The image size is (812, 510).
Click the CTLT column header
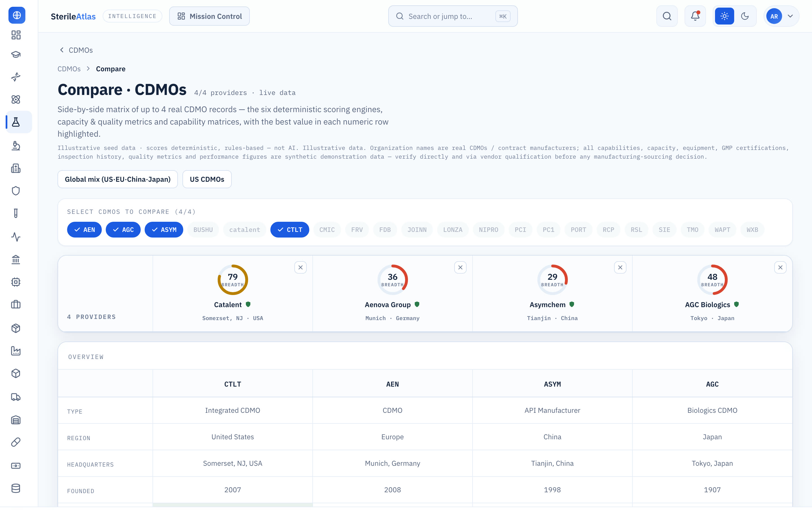[233, 384]
